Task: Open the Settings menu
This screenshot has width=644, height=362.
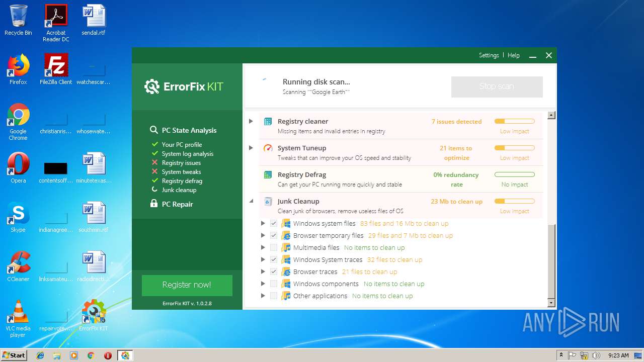Action: pyautogui.click(x=489, y=55)
